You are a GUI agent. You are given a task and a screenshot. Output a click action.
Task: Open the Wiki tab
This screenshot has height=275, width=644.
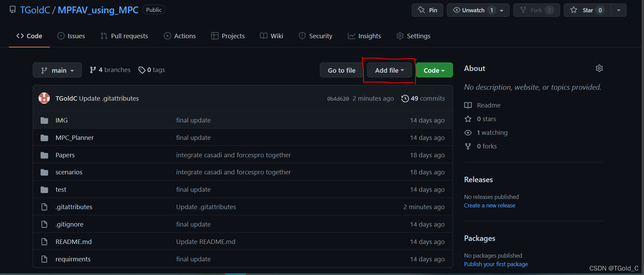pyautogui.click(x=272, y=36)
